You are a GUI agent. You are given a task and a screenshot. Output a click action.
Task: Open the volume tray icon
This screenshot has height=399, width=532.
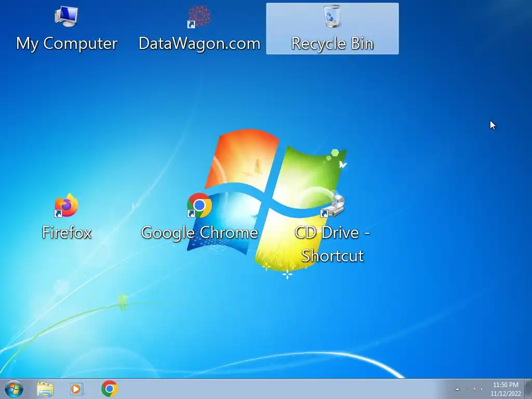pyautogui.click(x=482, y=389)
